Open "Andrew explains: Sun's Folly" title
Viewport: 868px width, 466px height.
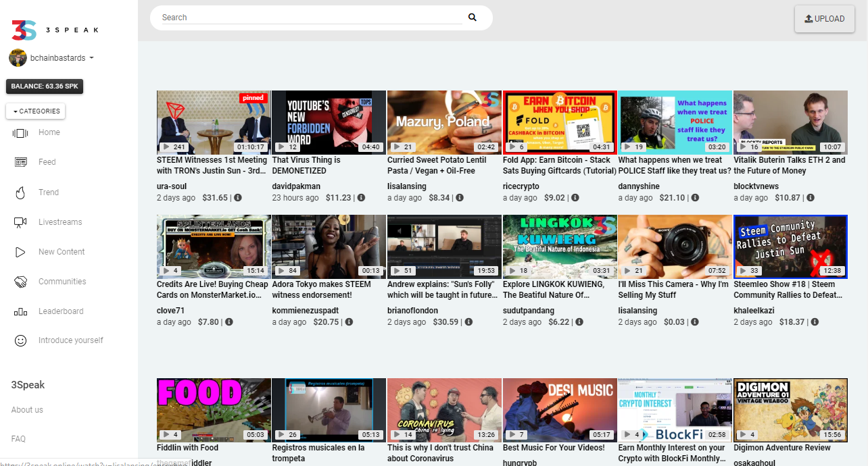(441, 290)
